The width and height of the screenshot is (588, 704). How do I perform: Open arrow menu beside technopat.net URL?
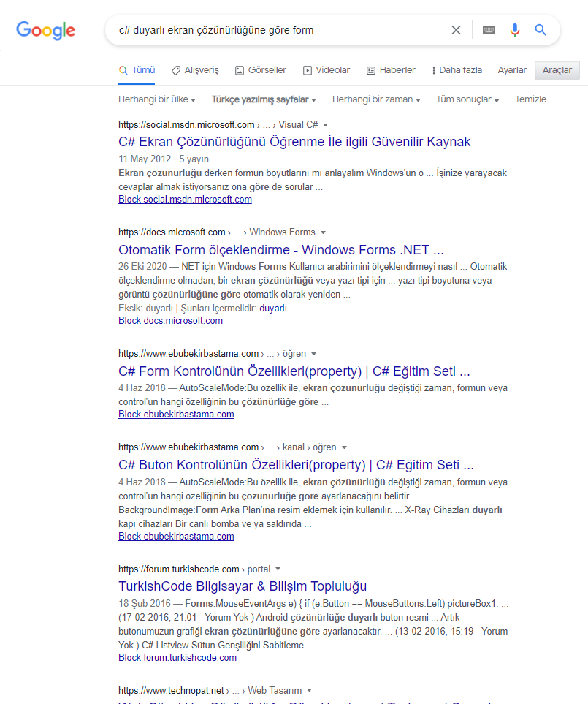pos(309,690)
